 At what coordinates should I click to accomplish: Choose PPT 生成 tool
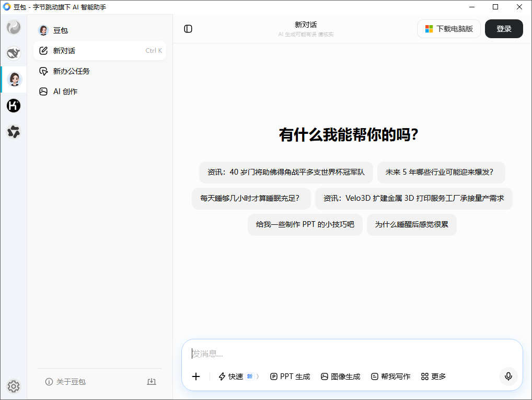point(290,376)
